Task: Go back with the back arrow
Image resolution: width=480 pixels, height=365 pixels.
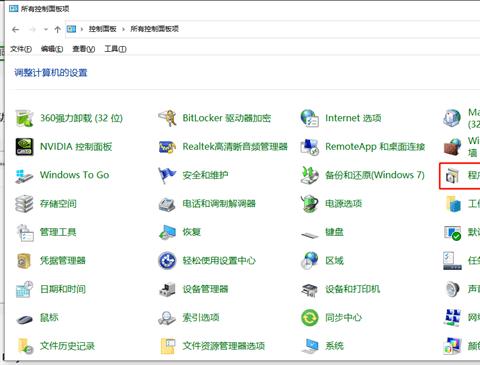Action: 15,30
